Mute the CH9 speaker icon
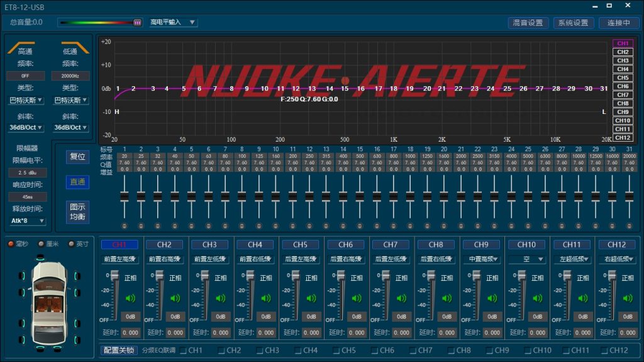 pyautogui.click(x=492, y=298)
